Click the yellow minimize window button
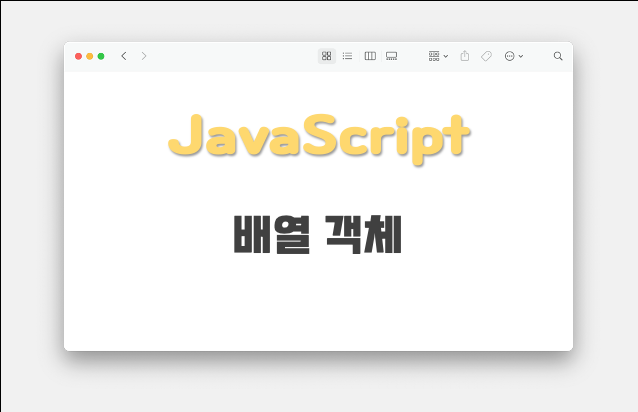Viewport: 638px width, 412px height. 90,56
